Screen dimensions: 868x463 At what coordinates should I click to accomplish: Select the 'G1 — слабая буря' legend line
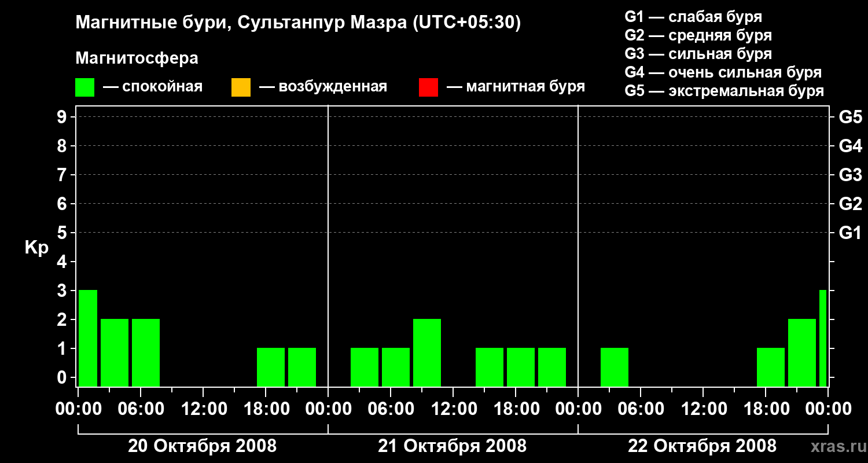click(x=693, y=17)
